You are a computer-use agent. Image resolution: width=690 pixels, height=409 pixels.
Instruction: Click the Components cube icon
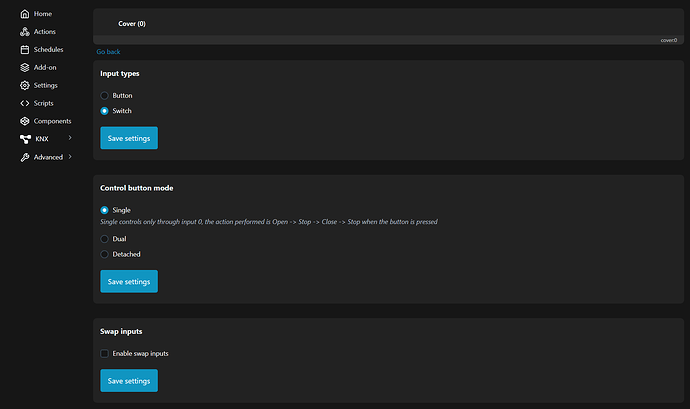point(25,121)
